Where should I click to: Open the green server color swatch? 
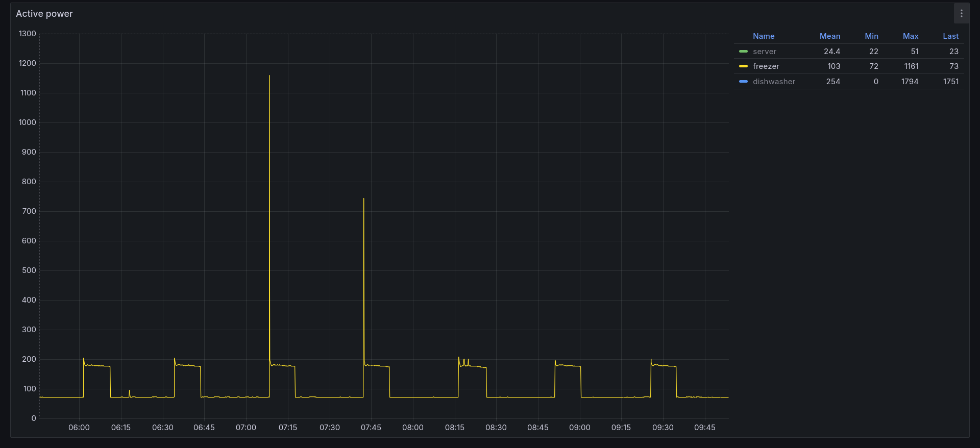[x=743, y=52]
